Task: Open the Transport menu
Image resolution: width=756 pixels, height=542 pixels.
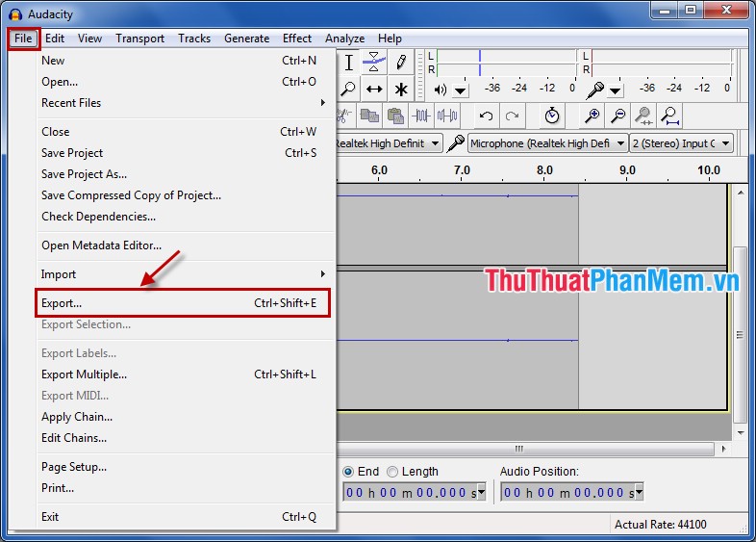Action: tap(139, 39)
